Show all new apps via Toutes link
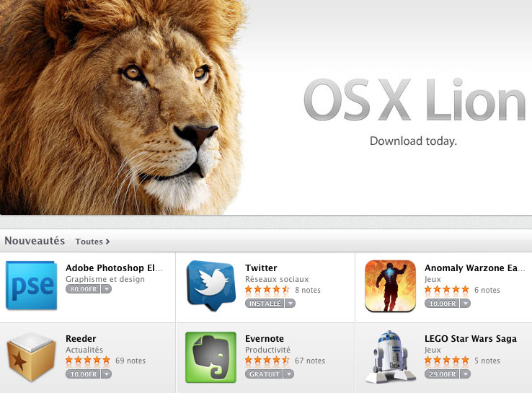 92,242
